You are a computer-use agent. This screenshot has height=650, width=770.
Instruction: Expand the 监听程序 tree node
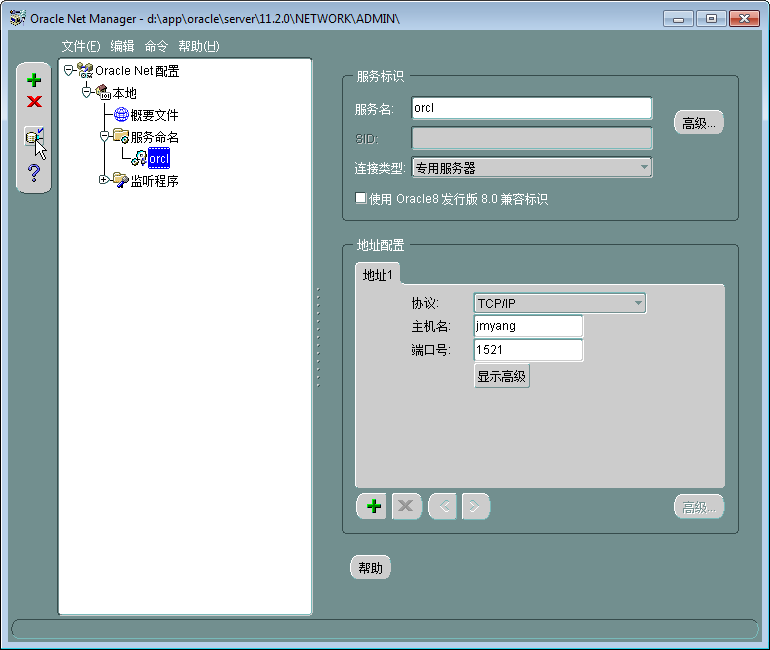pyautogui.click(x=104, y=180)
